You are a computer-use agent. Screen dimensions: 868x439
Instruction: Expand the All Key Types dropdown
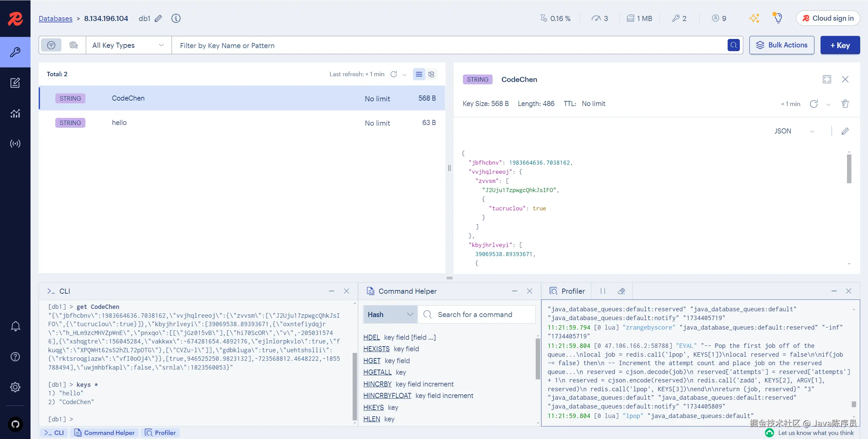click(128, 45)
